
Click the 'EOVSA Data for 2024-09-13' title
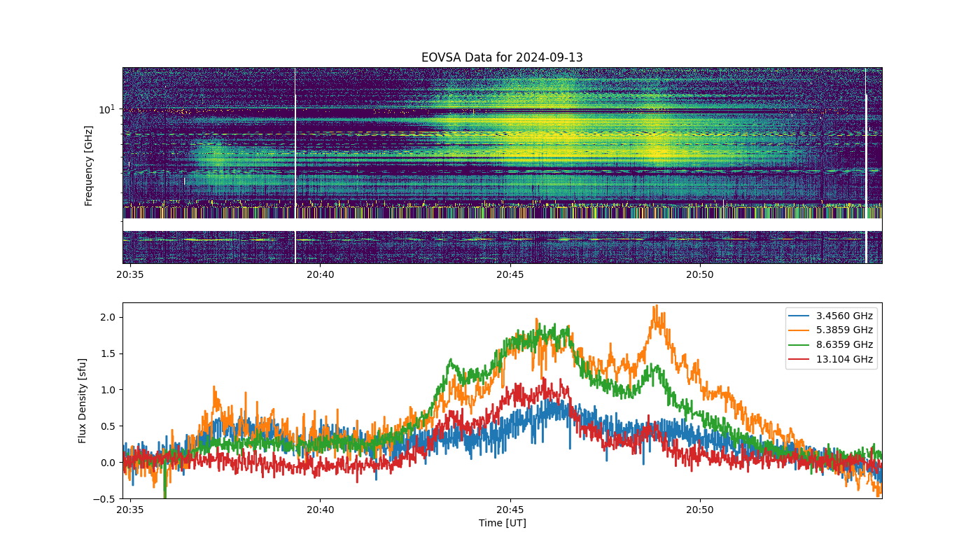pyautogui.click(x=502, y=57)
